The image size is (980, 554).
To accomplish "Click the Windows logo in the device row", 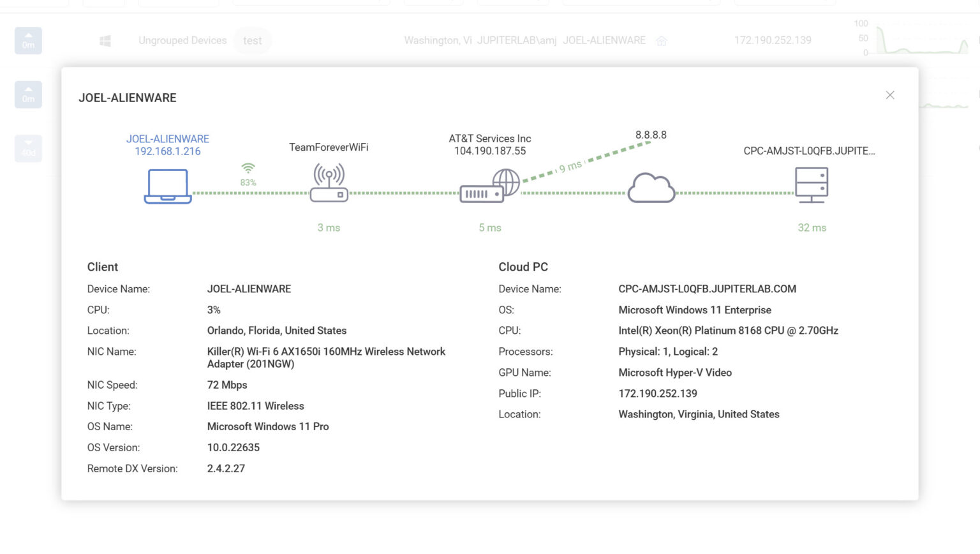I will point(105,40).
